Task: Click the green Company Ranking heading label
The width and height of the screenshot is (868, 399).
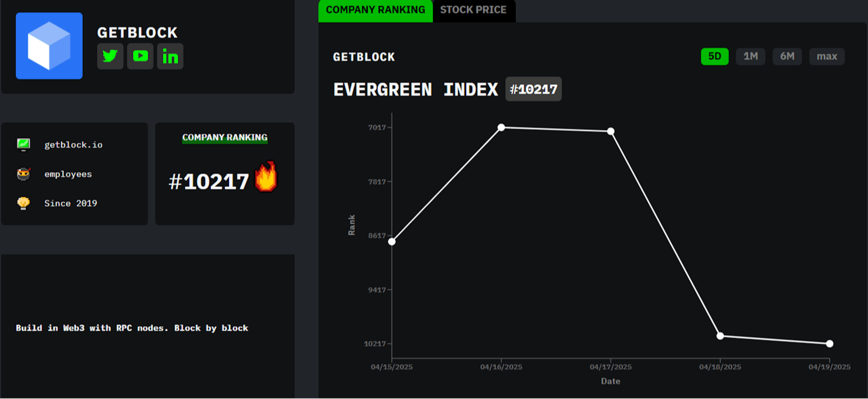Action: pyautogui.click(x=225, y=137)
